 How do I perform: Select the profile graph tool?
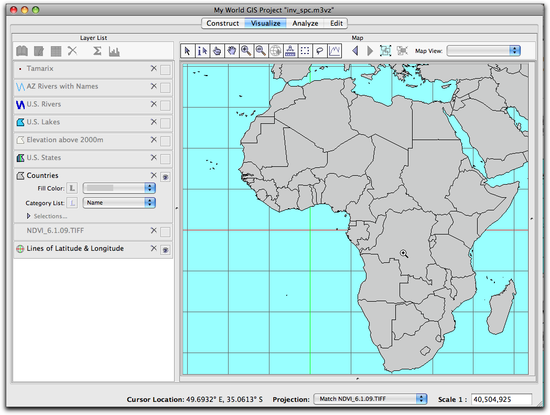pyautogui.click(x=335, y=51)
